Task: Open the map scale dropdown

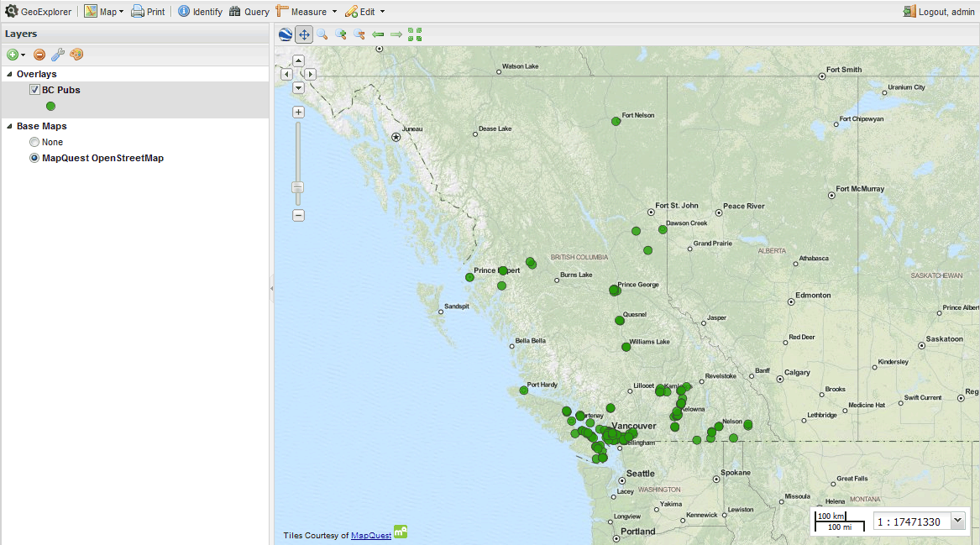Action: (956, 521)
